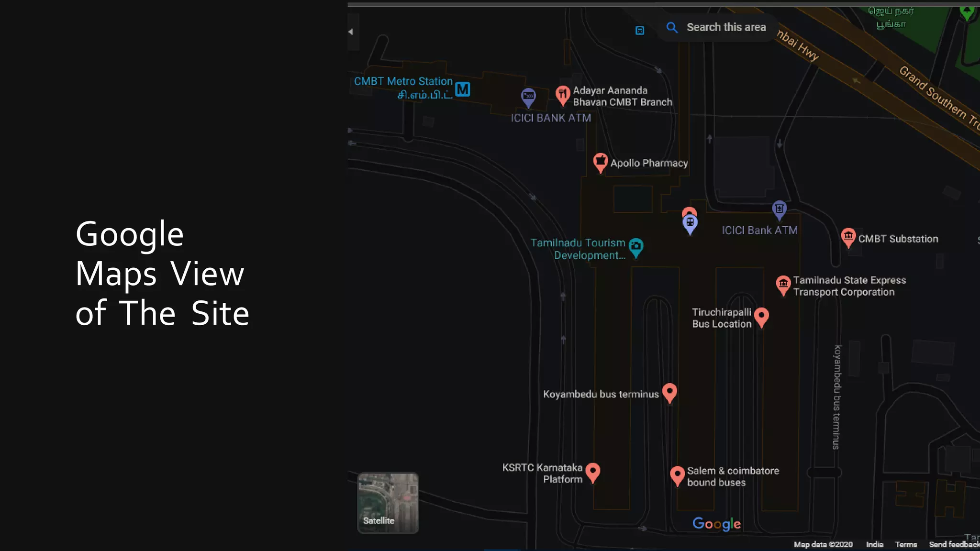980x551 pixels.
Task: Click the Tamilnadu State Express Transport pin
Action: pos(783,284)
